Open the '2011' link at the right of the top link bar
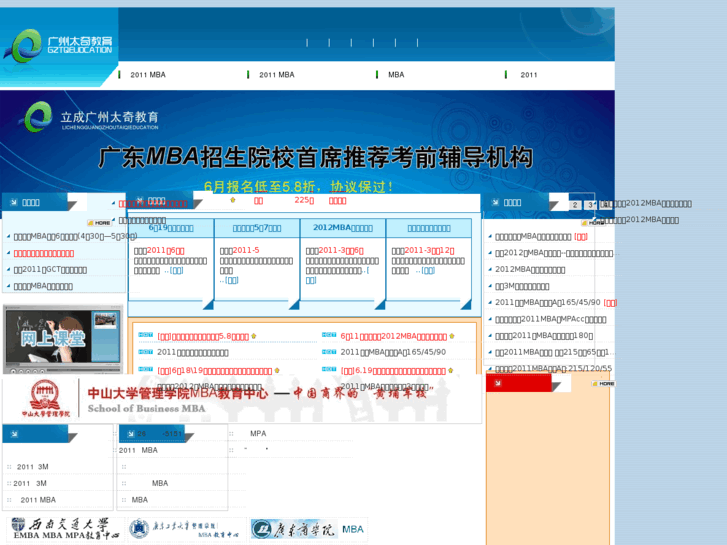The width and height of the screenshot is (727, 545). (x=529, y=75)
